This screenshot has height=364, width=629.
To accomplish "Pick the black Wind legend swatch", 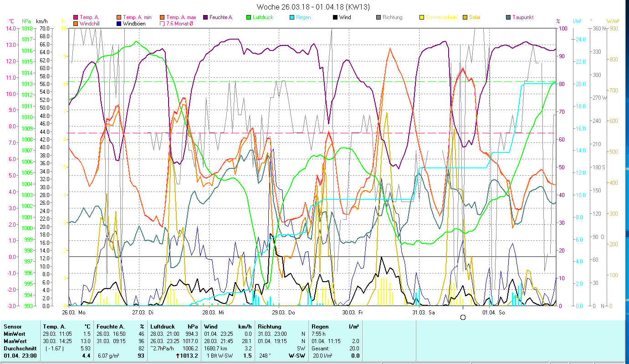I will tap(335, 17).
